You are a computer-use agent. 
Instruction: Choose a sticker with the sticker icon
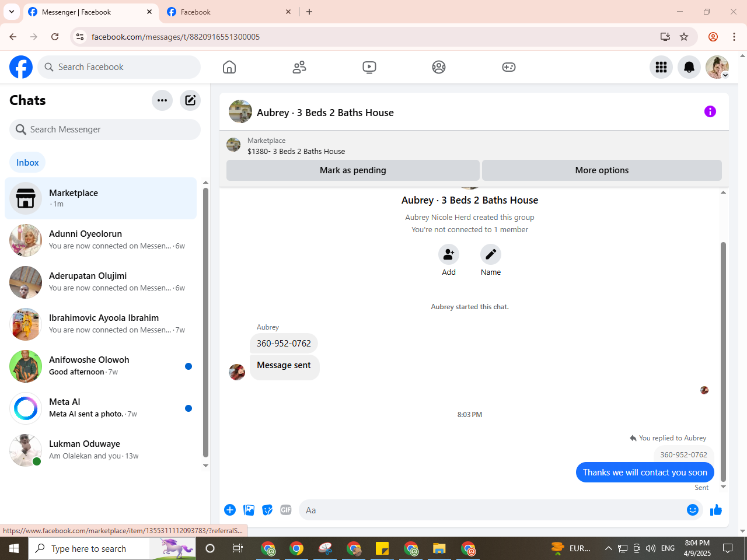[267, 510]
